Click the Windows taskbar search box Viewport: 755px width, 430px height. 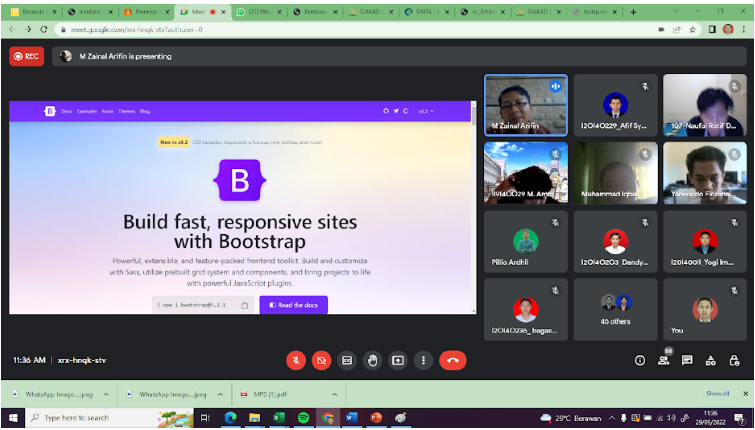click(x=100, y=418)
